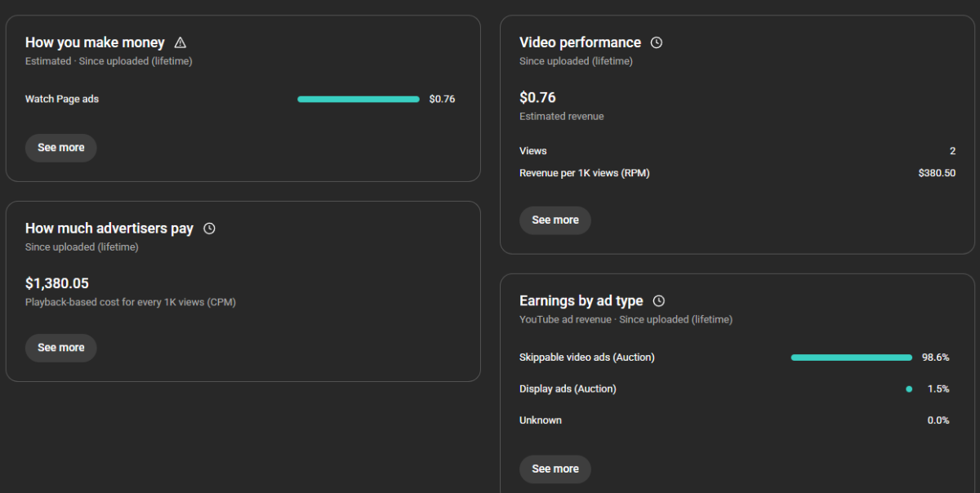Click the How much advertisers pay heading
This screenshot has width=980, height=493.
pos(109,229)
